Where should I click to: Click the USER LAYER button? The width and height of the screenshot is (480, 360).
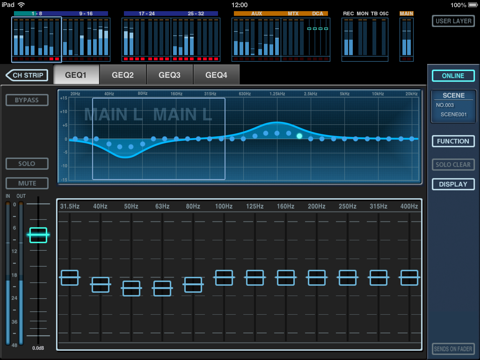click(453, 21)
